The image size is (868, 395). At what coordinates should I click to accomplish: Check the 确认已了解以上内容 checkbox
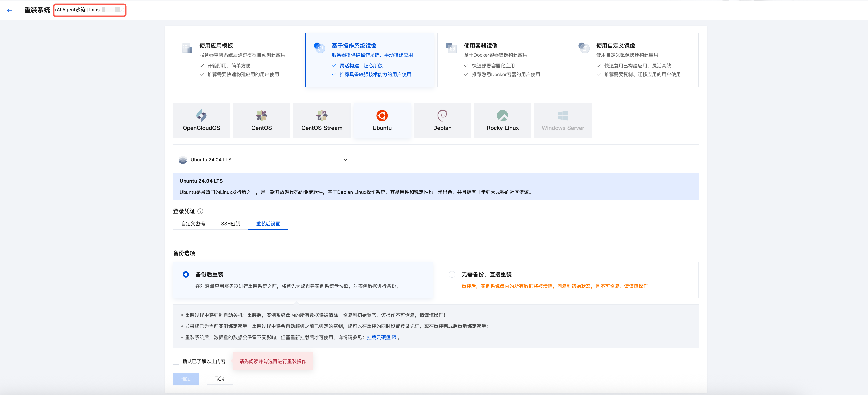tap(176, 361)
